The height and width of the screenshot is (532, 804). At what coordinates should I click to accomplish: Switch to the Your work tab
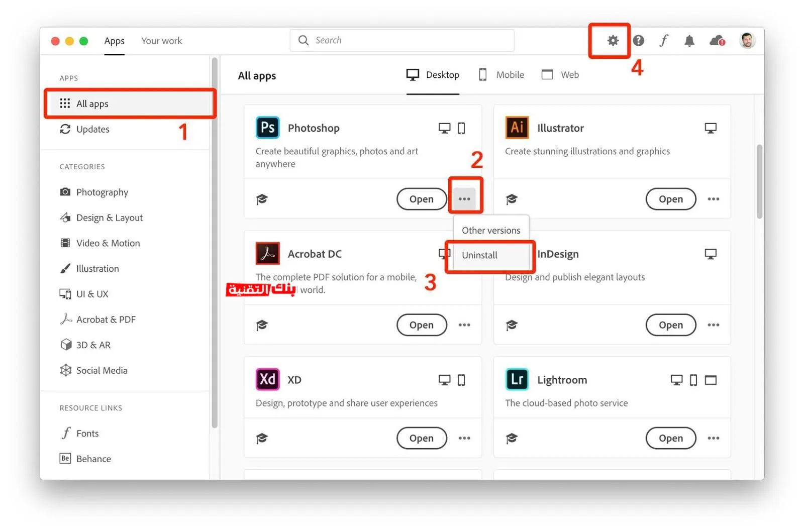[x=161, y=41]
